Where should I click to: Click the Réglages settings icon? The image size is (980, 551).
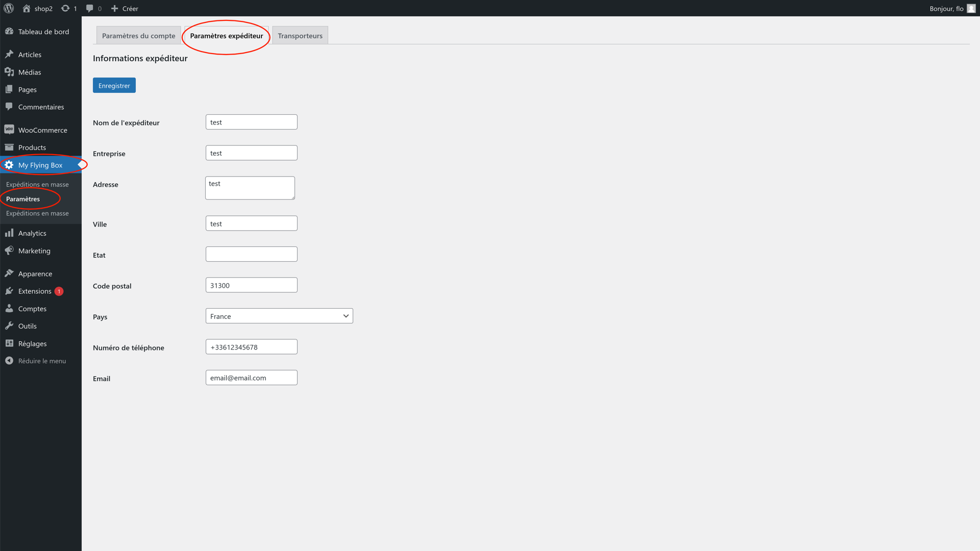pyautogui.click(x=9, y=343)
